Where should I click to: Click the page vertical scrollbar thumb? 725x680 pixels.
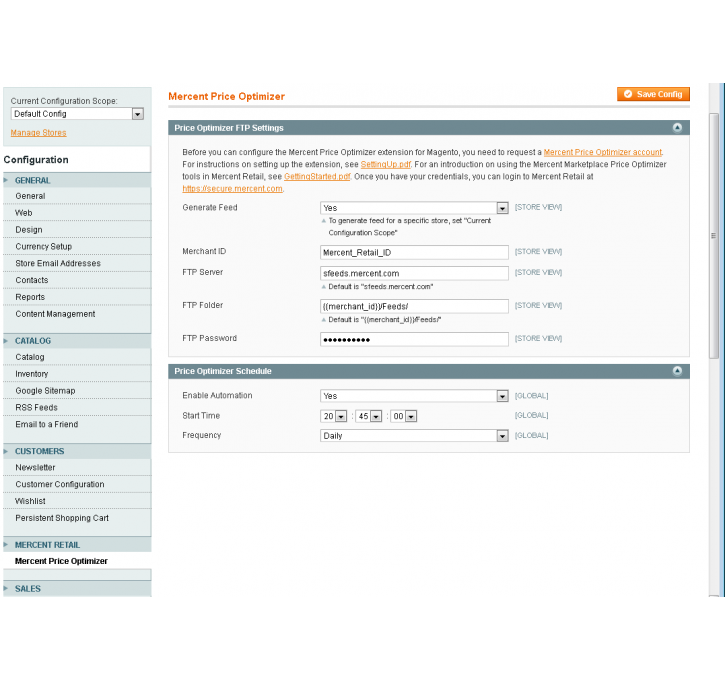click(714, 236)
